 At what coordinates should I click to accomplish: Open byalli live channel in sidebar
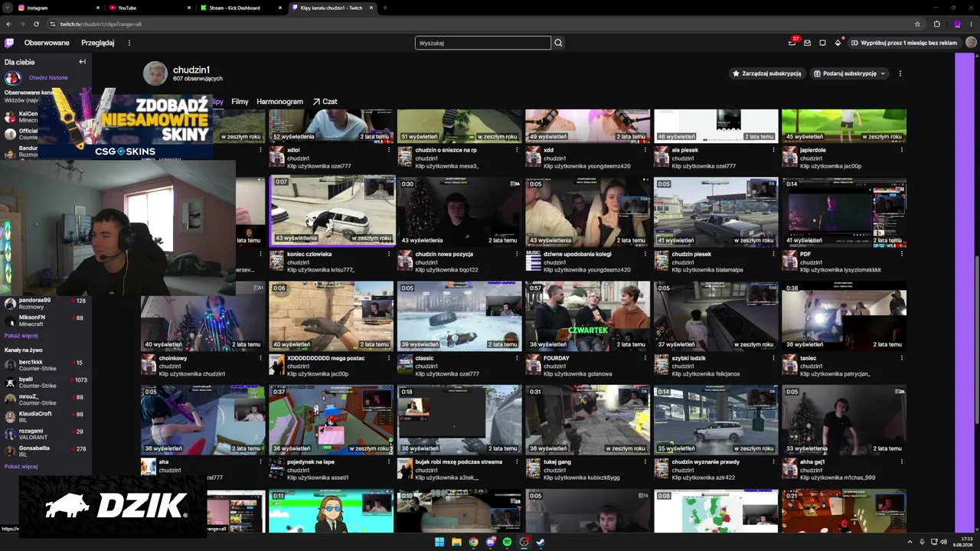tap(46, 383)
